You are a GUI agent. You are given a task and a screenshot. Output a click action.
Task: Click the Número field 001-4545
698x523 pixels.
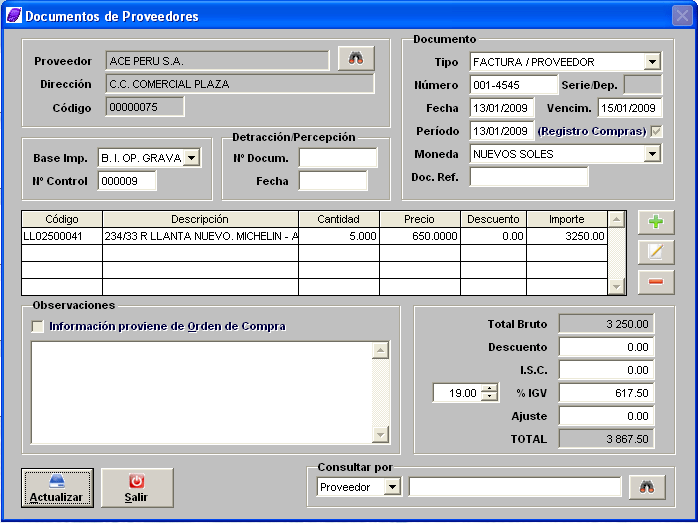tap(513, 85)
